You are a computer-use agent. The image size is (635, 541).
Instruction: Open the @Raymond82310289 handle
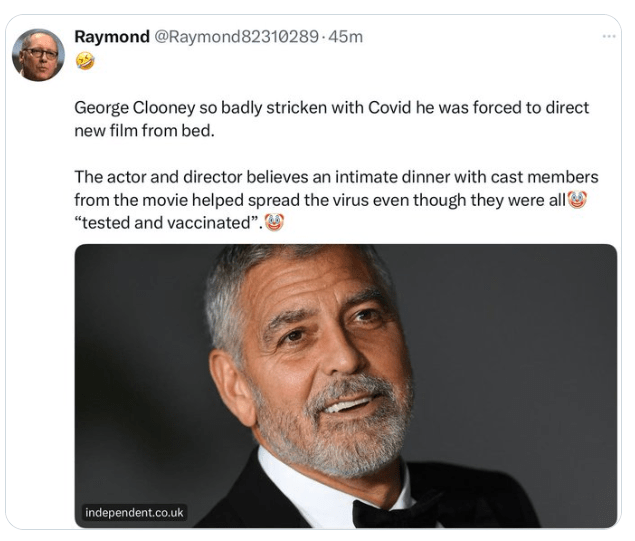(x=235, y=37)
